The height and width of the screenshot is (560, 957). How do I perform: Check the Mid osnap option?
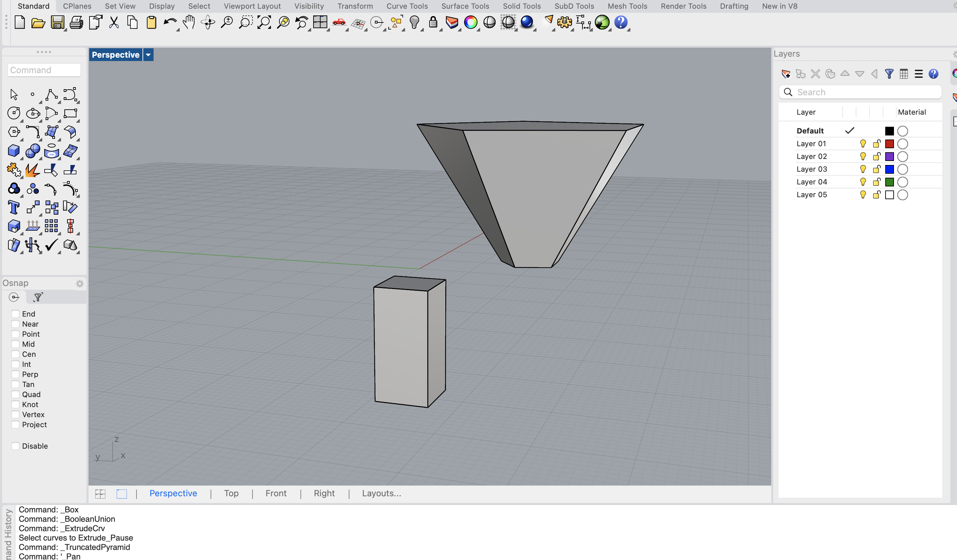tap(15, 344)
